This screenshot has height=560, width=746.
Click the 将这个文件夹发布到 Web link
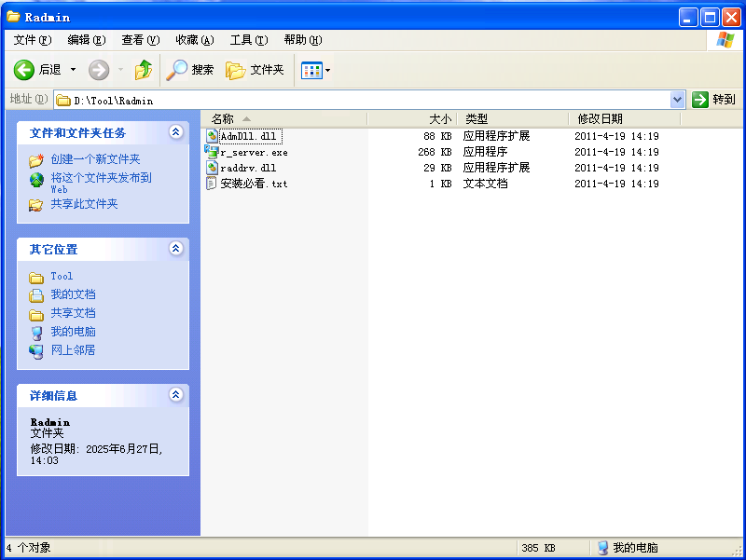(x=102, y=183)
